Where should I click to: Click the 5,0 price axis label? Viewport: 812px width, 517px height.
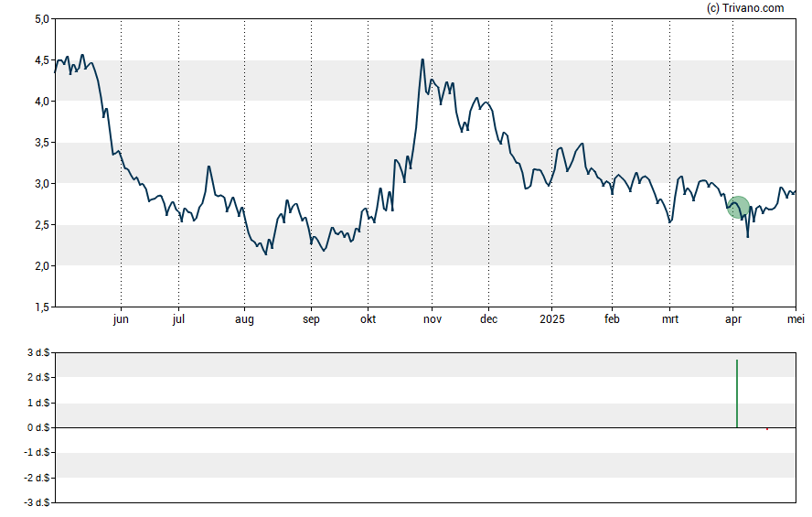42,19
